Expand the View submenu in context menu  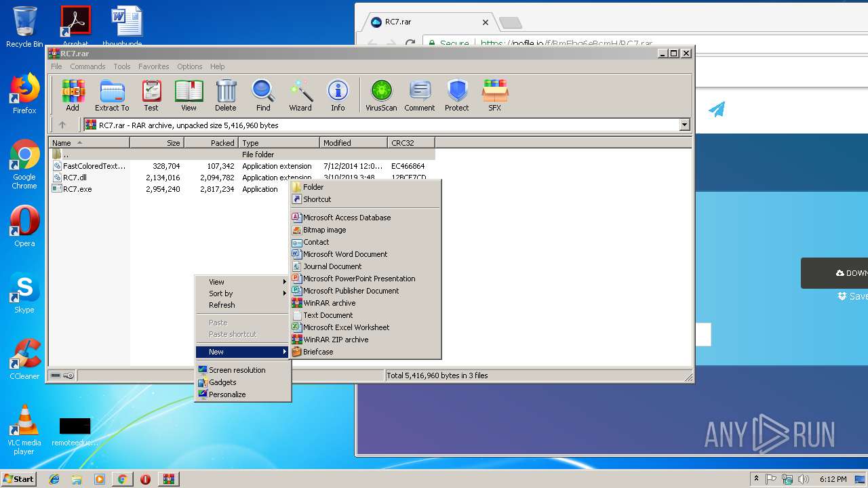click(243, 282)
